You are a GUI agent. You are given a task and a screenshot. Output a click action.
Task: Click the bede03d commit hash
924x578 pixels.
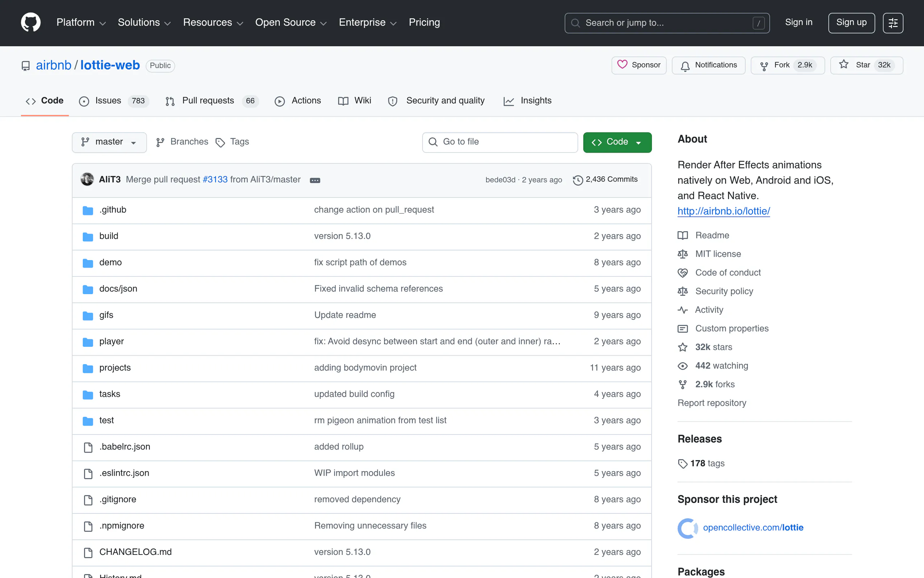pyautogui.click(x=500, y=180)
